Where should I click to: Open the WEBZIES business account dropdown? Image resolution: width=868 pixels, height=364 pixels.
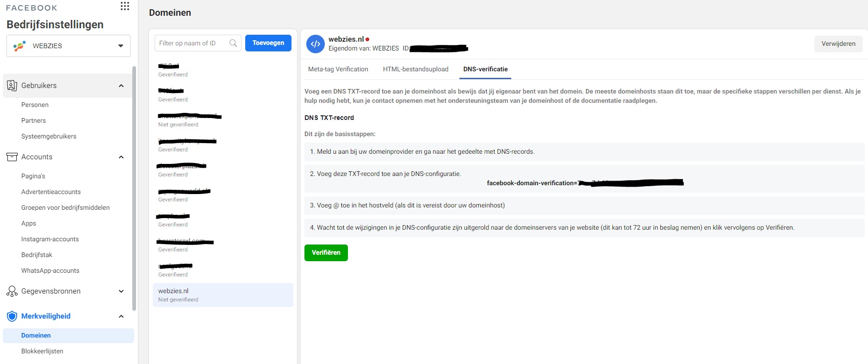click(68, 46)
